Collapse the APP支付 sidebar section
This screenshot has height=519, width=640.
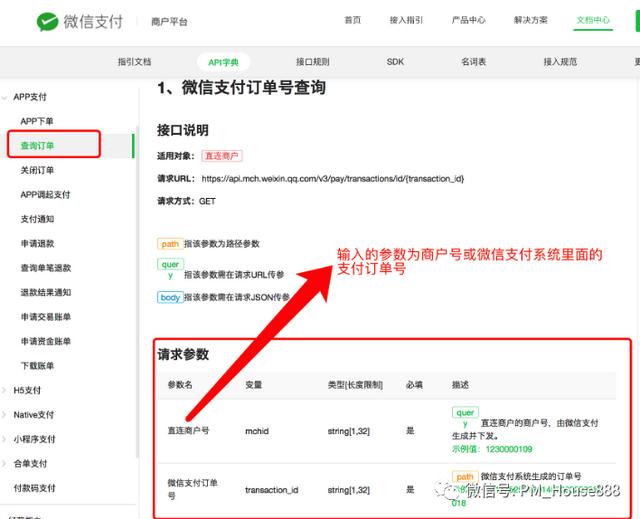29,97
